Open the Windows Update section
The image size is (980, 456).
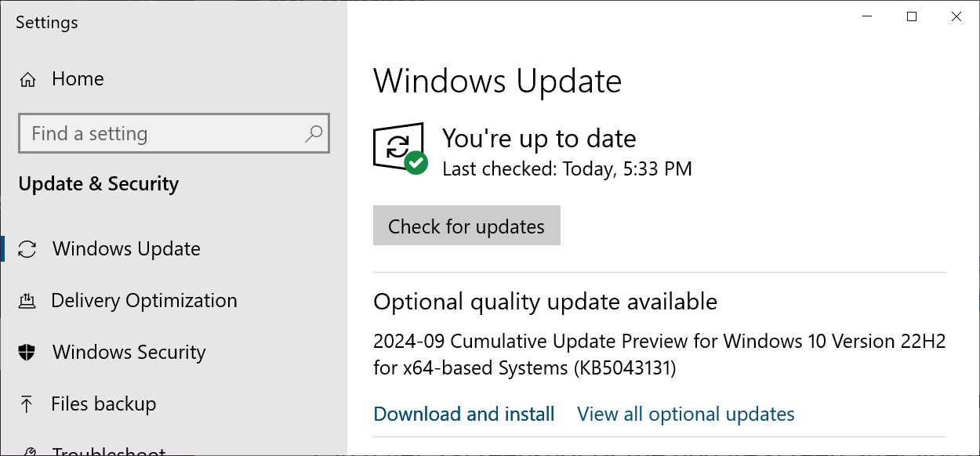[125, 248]
